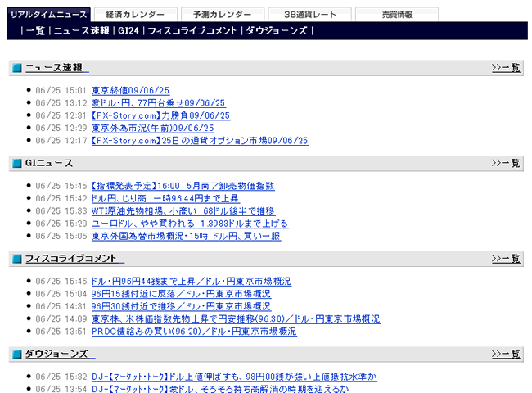Click the 06/25 14:09 timestamp

click(x=61, y=319)
